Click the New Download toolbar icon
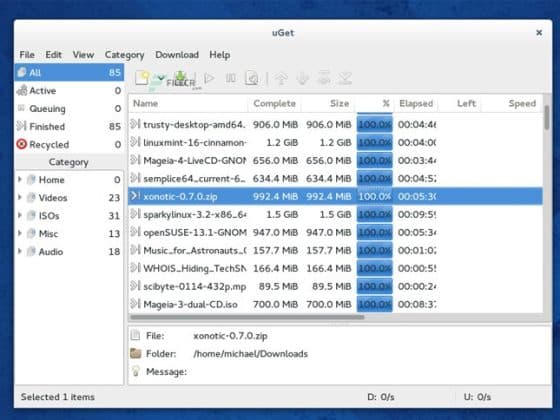560x420 pixels. [x=142, y=78]
